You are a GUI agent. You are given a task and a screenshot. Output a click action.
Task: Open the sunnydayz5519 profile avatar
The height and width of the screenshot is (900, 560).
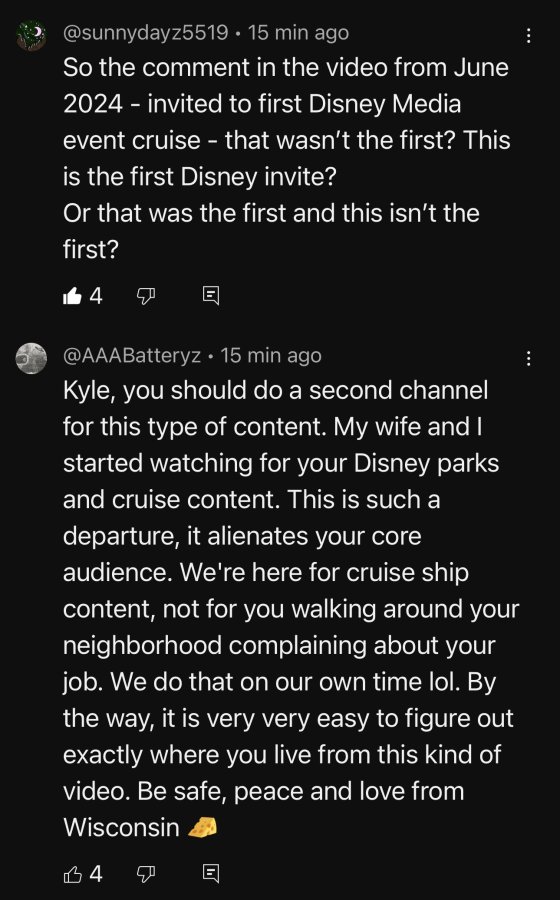click(32, 36)
